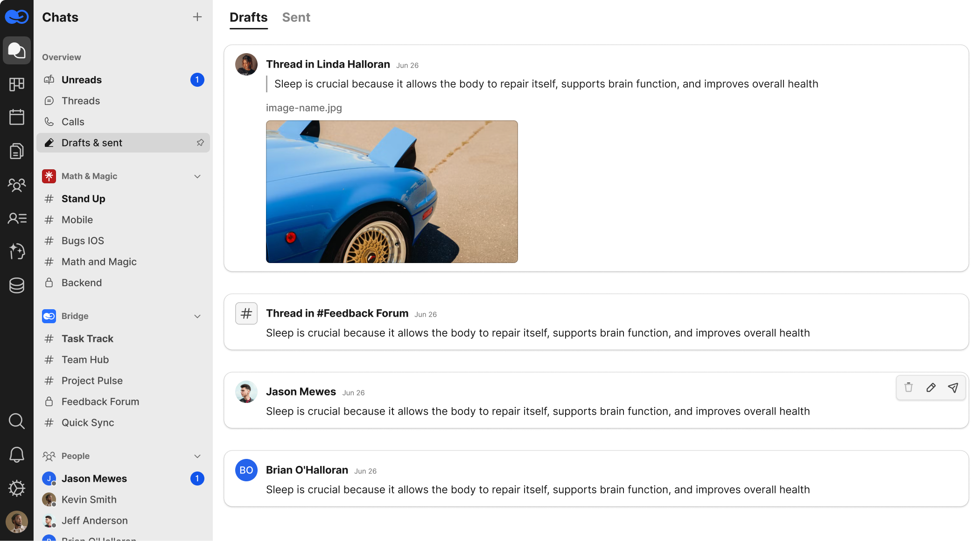
Task: Open settings gear in left rail
Action: [17, 488]
